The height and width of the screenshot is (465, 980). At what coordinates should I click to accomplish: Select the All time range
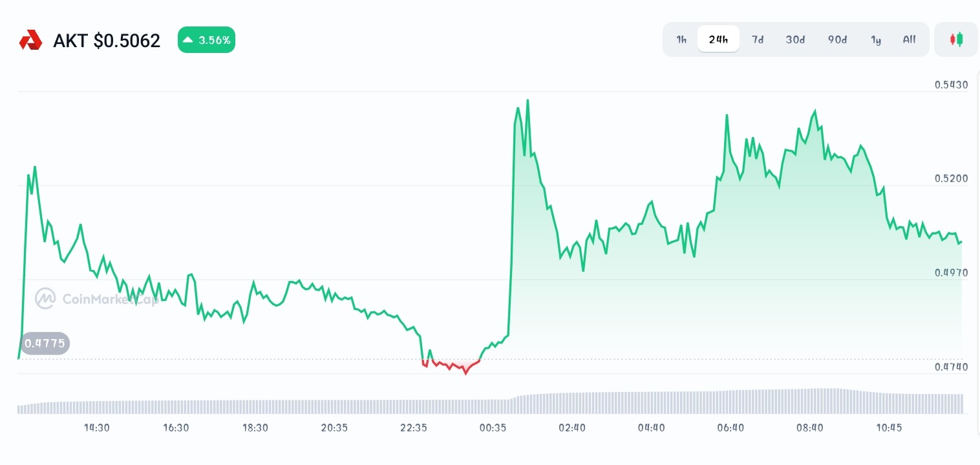click(909, 39)
